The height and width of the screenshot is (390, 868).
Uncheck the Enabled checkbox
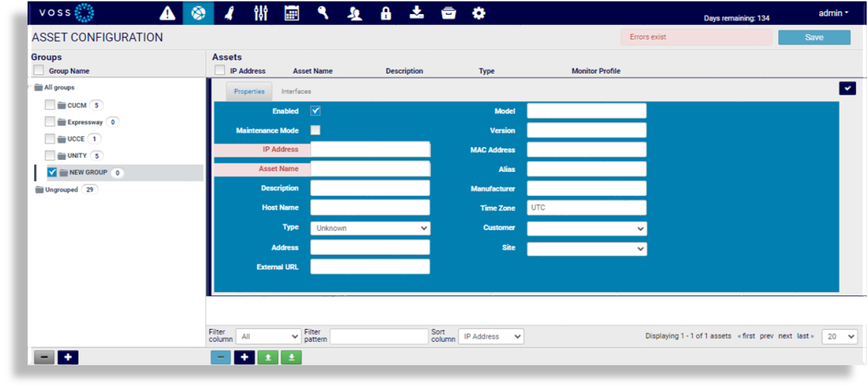316,111
